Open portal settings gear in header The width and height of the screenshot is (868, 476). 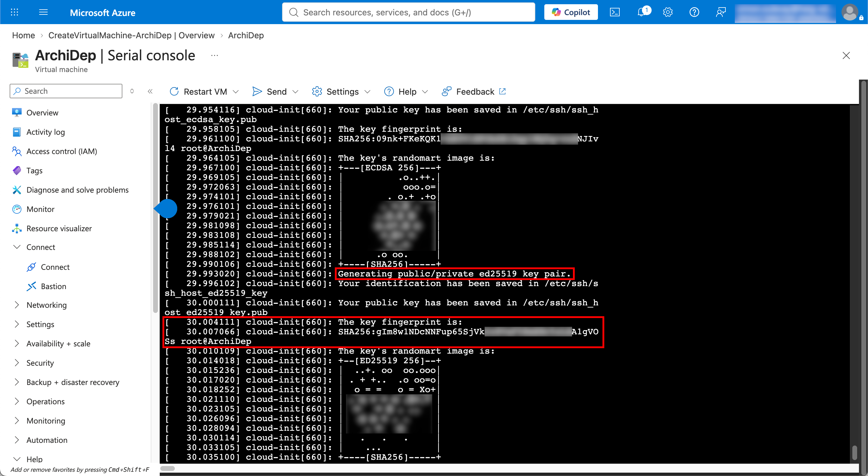point(668,12)
